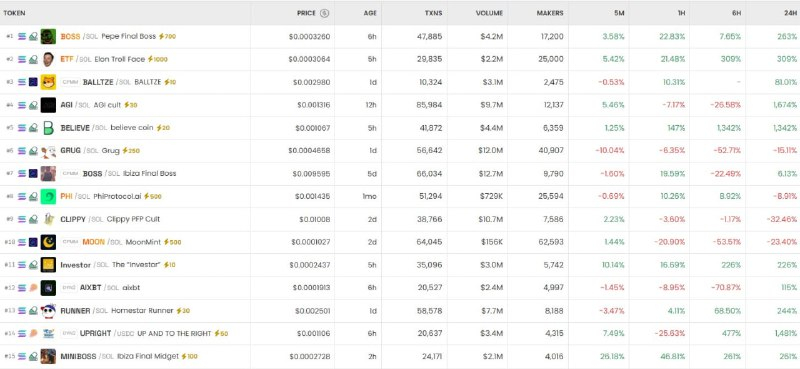Sort by the 5M change column
This screenshot has height=369, width=800.
[x=619, y=13]
